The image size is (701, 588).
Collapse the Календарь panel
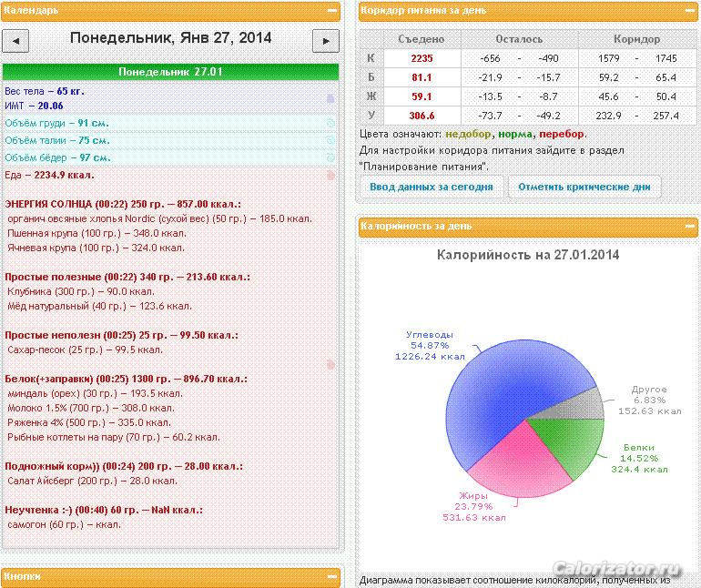[x=332, y=10]
